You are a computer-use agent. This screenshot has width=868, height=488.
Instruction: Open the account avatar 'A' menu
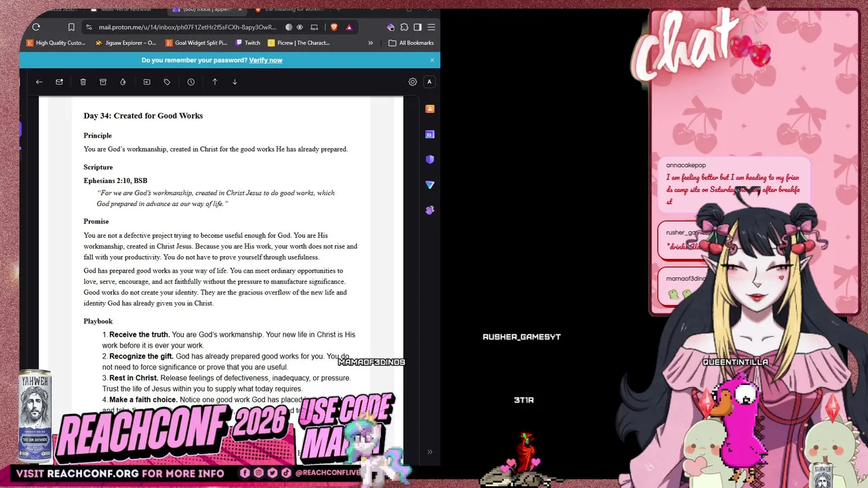pos(429,82)
